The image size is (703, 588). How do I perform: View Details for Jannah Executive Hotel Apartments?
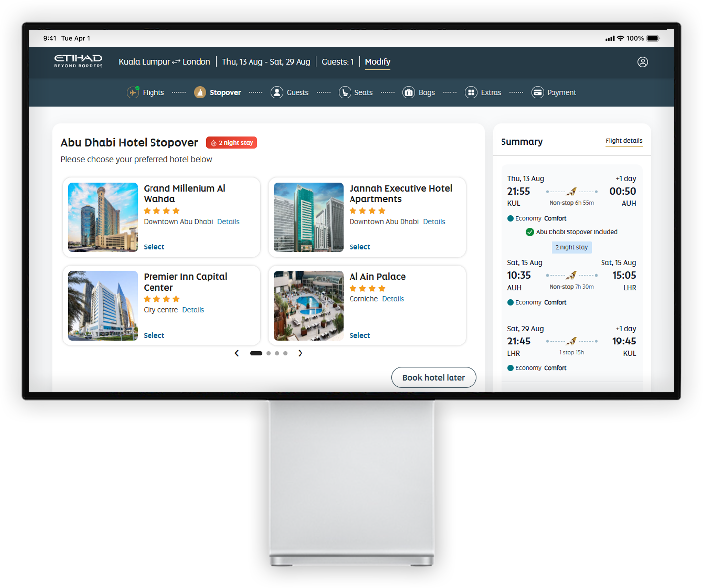pyautogui.click(x=434, y=222)
